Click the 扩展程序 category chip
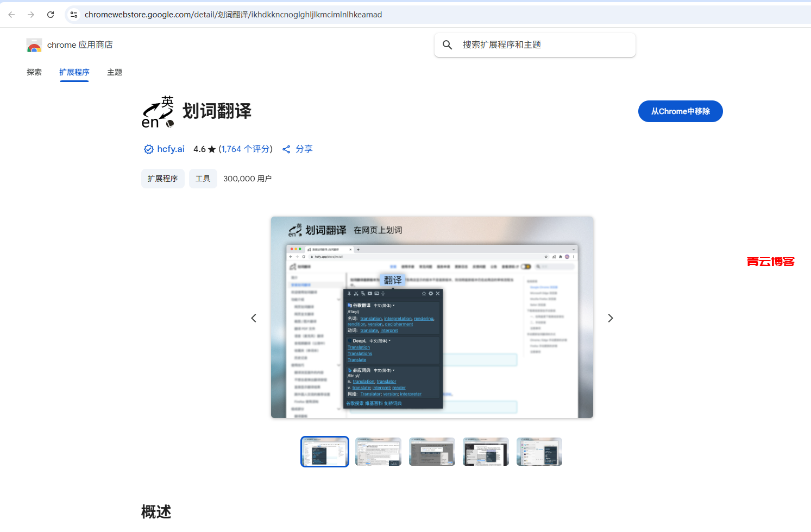 coord(163,179)
